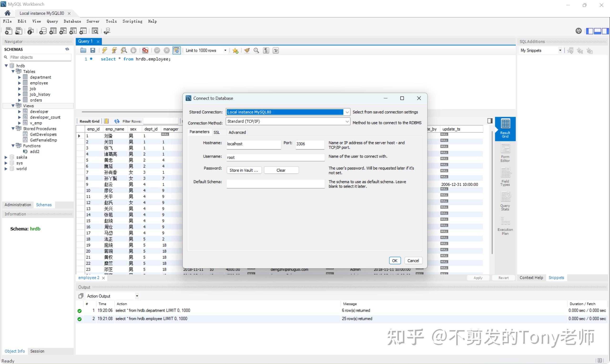610x364 pixels.
Task: Toggle invisible characters display icon
Action: pyautogui.click(x=266, y=50)
